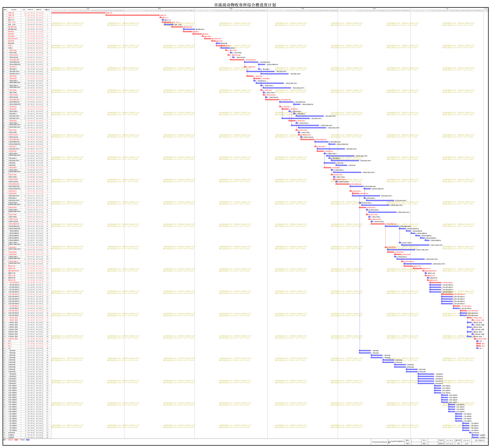Select the 一层柱子钢筋2 task row

pyautogui.click(x=27, y=53)
